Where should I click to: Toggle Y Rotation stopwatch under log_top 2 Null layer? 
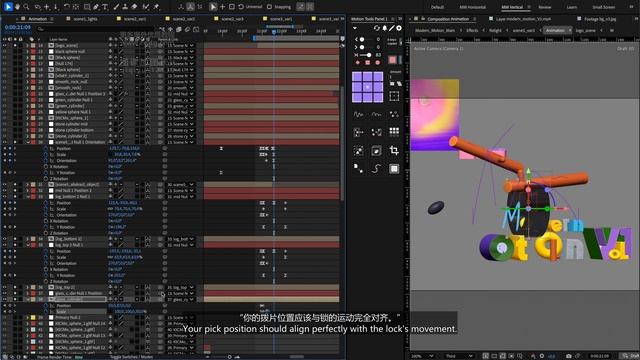(46, 275)
